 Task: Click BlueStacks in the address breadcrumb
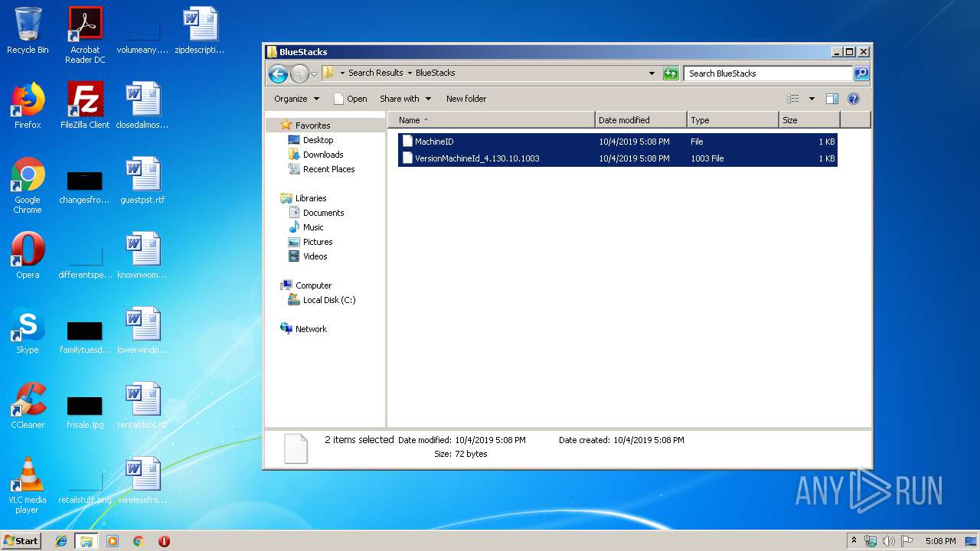(x=435, y=73)
